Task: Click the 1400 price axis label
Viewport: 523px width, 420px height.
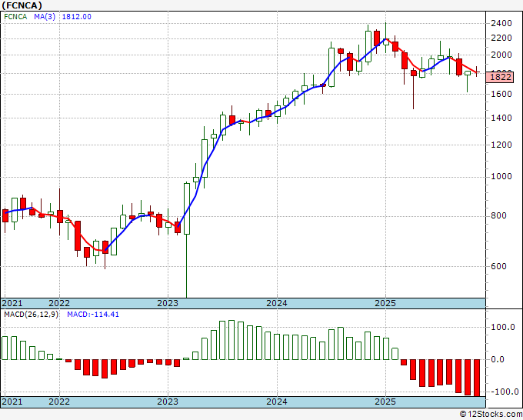Action: click(501, 118)
